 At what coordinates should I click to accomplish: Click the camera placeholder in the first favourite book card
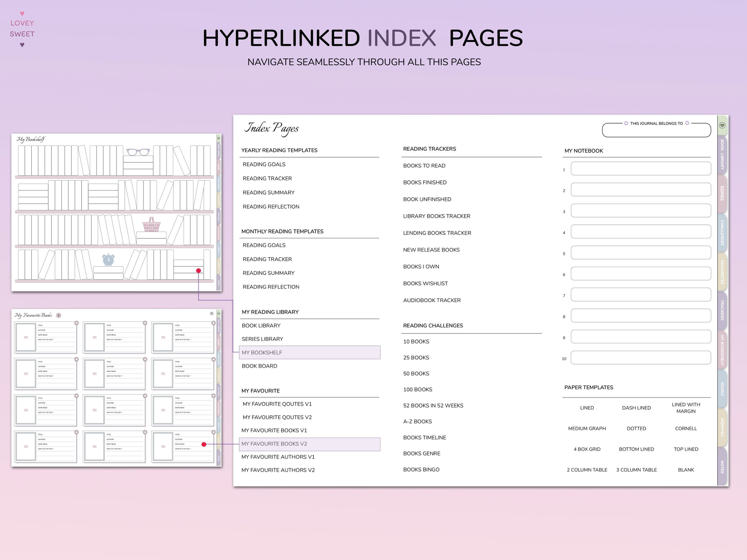click(x=26, y=337)
